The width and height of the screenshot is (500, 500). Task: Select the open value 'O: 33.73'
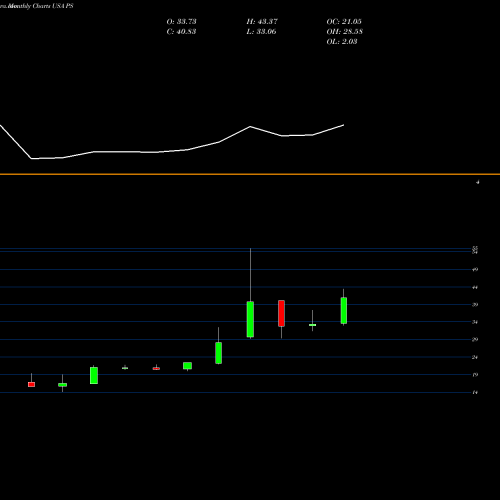tap(181, 21)
